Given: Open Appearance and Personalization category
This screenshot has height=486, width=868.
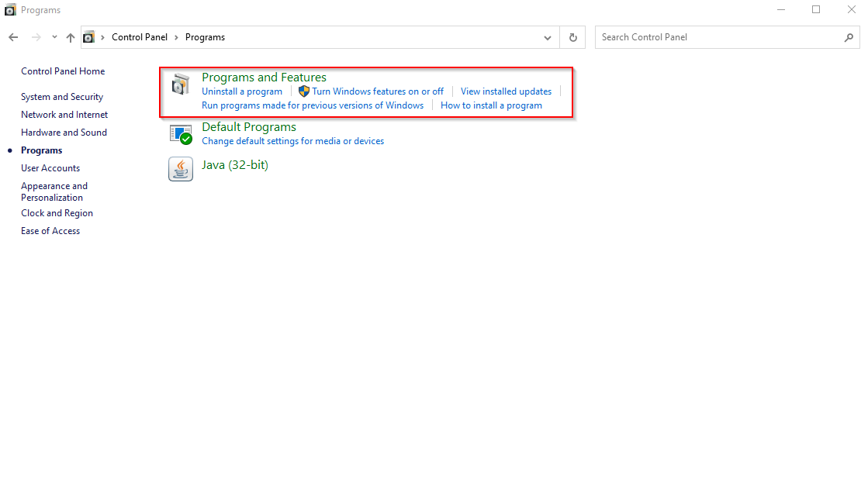Looking at the screenshot, I should tap(54, 192).
